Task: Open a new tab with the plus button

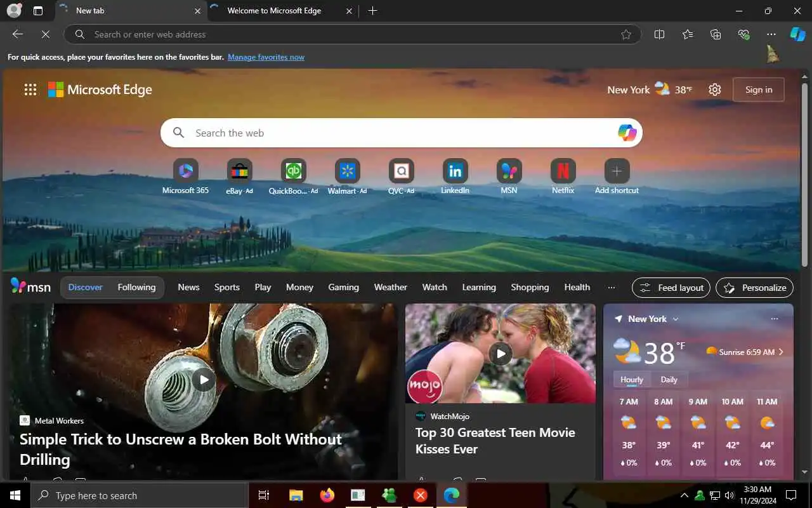Action: point(373,11)
